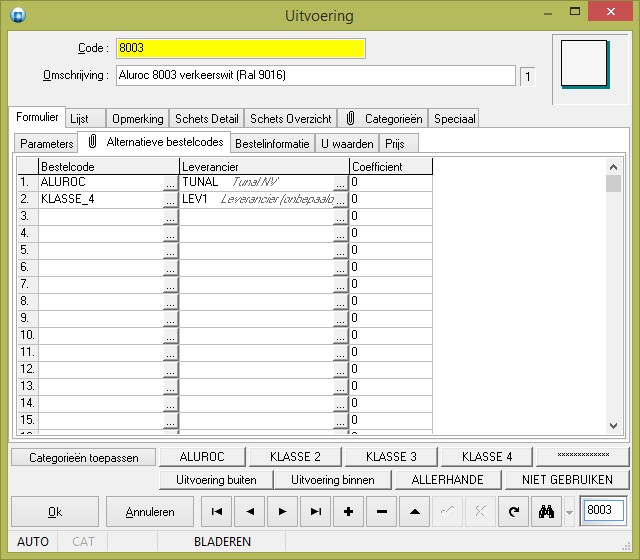
Task: Click the white color preview swatch
Action: point(584,63)
